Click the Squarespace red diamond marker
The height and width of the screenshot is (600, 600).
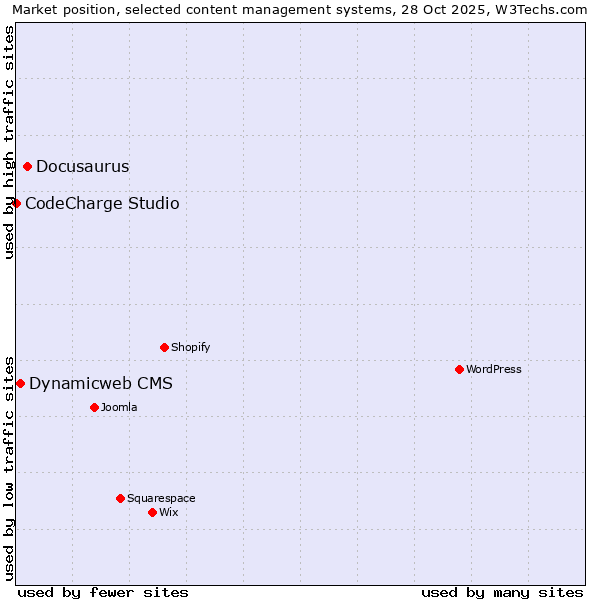[x=120, y=498]
